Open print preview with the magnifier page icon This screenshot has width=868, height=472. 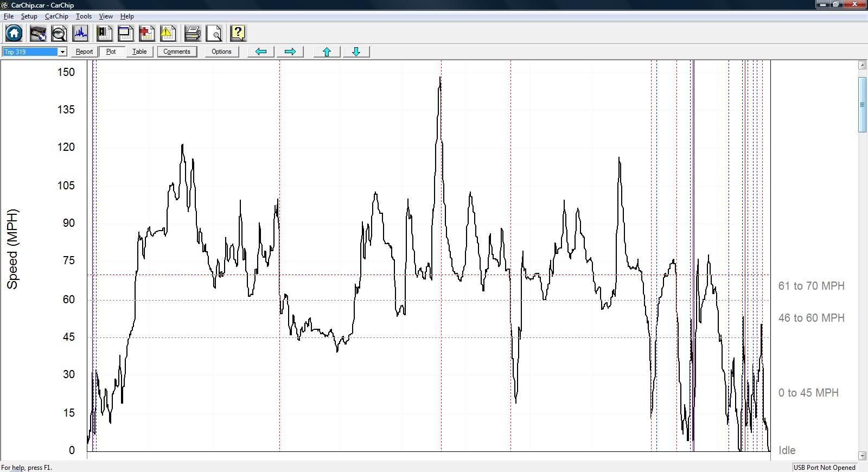click(x=214, y=34)
